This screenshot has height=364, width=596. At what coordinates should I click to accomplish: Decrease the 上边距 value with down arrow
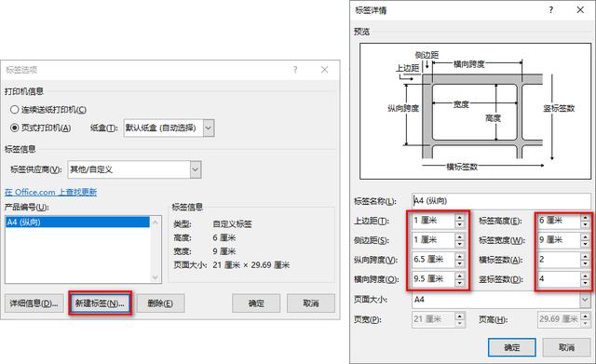click(460, 224)
